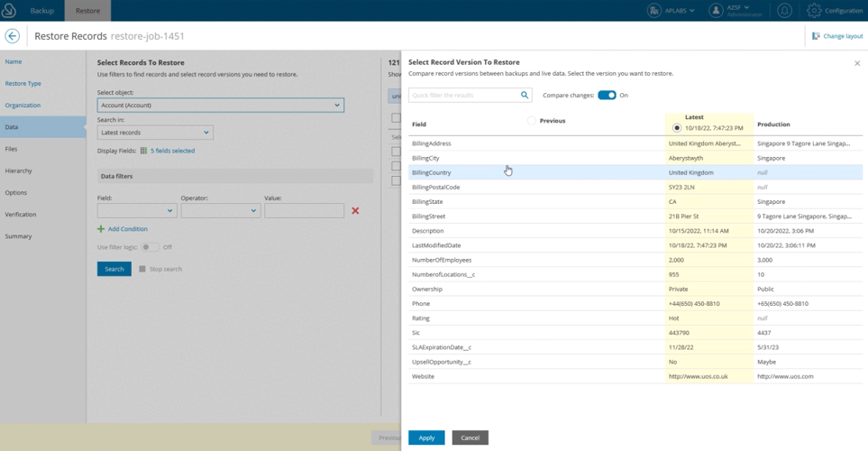Viewport: 868px width, 451px height.
Task: Remove the filter condition with red X
Action: 355,210
